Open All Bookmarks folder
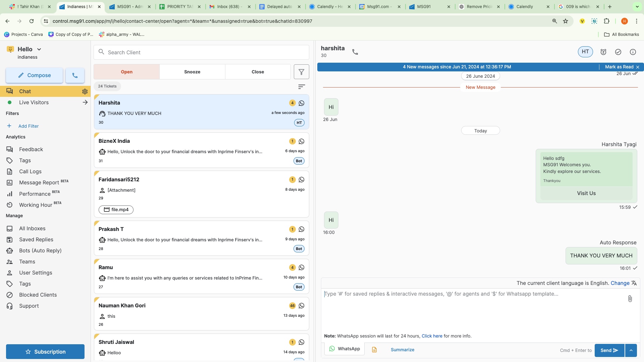 [x=622, y=34]
